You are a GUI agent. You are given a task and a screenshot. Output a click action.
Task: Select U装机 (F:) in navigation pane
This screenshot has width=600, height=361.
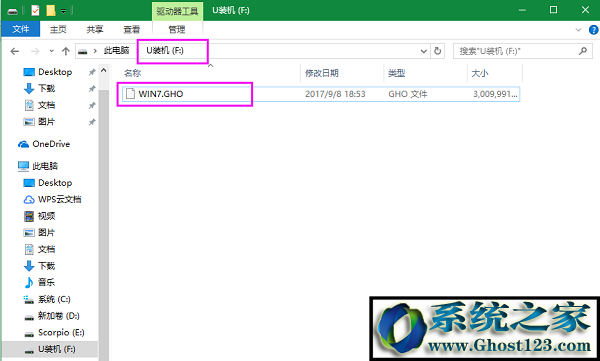[56, 349]
